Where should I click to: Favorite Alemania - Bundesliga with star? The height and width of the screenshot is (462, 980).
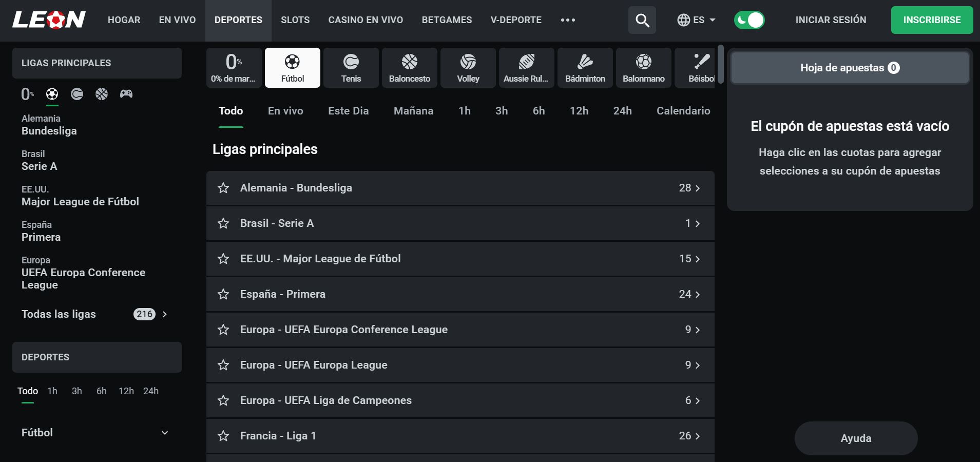tap(223, 188)
